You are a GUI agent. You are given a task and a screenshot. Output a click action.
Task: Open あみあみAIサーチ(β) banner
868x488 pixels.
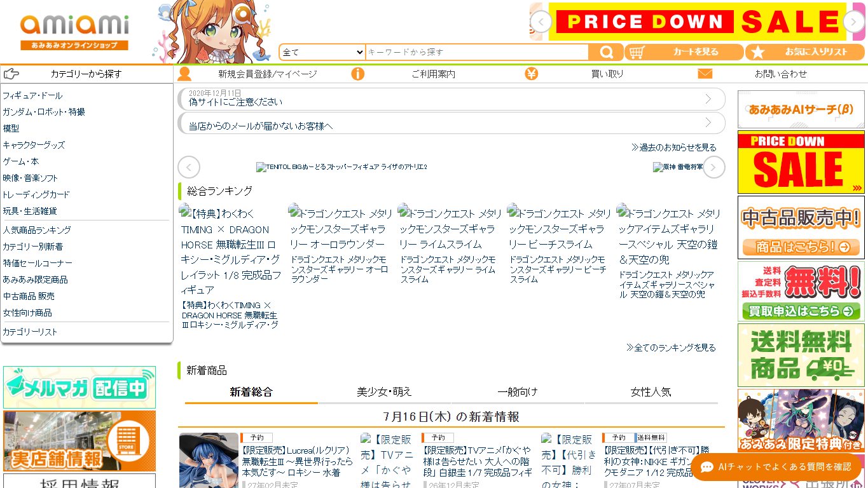click(x=801, y=109)
